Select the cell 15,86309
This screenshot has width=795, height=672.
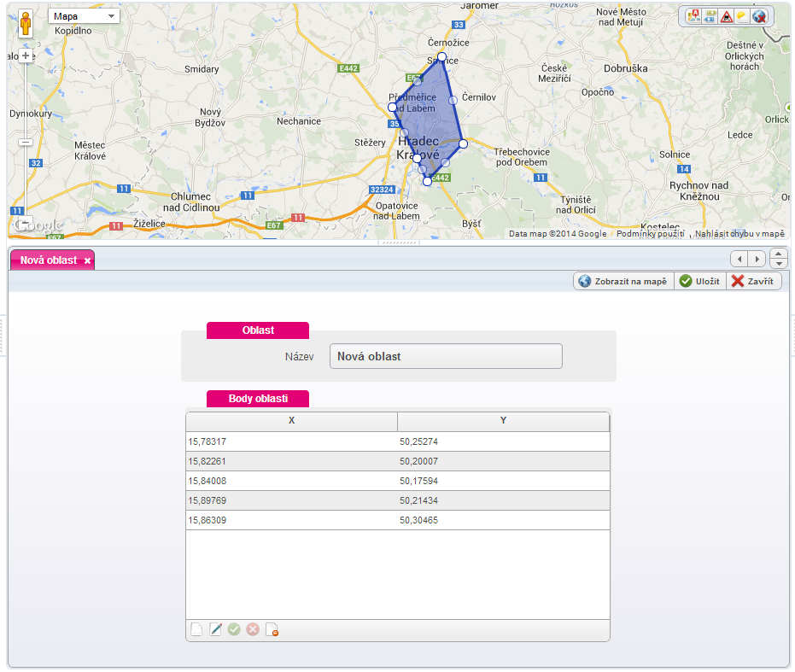coord(291,520)
